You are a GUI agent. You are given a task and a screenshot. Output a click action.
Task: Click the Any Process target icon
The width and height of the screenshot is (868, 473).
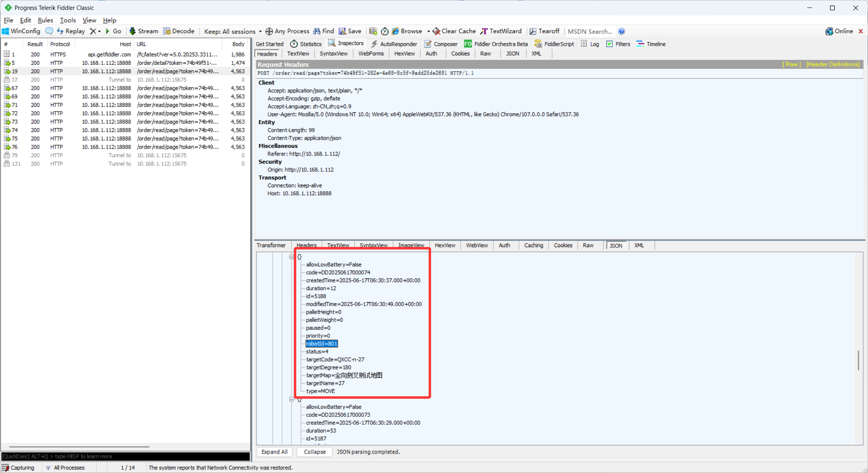point(269,31)
